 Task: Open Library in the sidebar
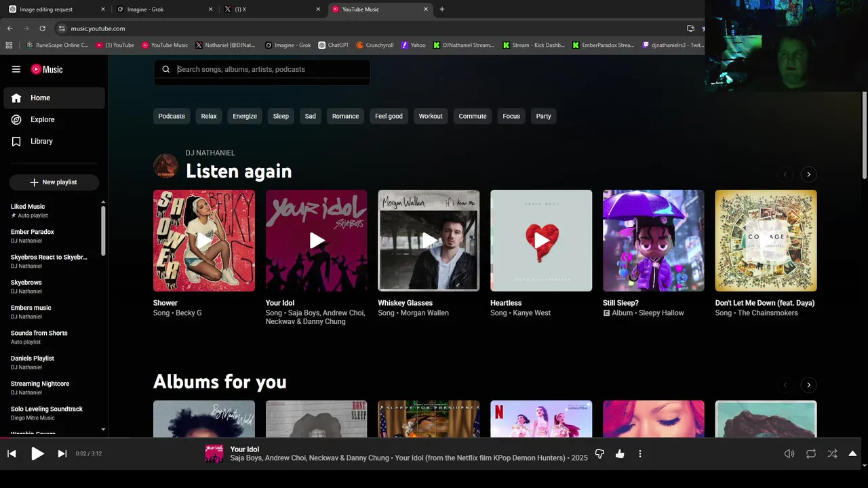click(x=54, y=141)
